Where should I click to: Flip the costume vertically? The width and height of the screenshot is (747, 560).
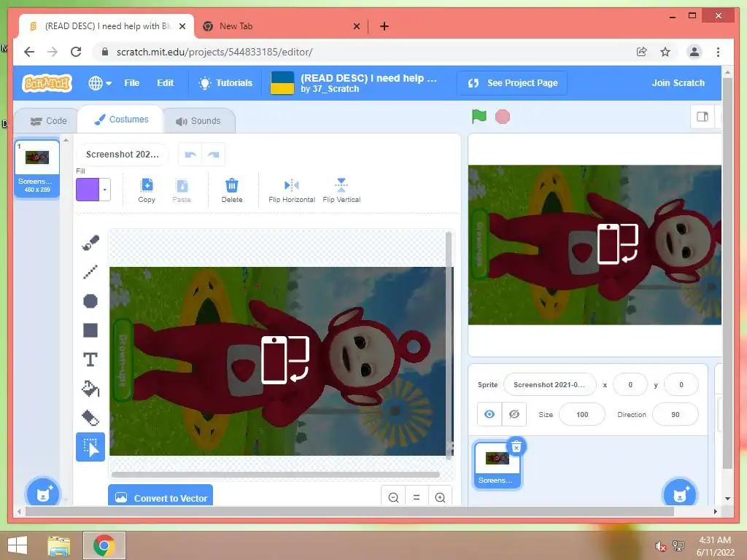pos(341,190)
